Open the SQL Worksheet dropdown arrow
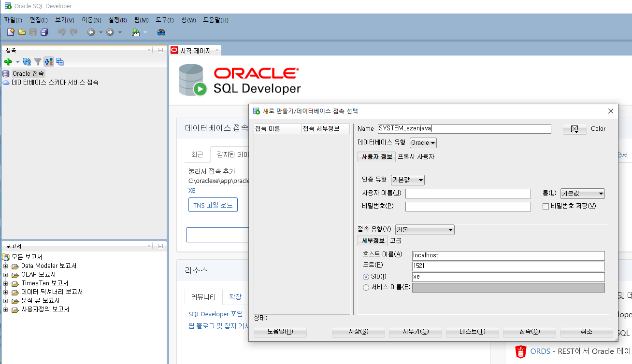Screen dimensions: 632x364 145,32
